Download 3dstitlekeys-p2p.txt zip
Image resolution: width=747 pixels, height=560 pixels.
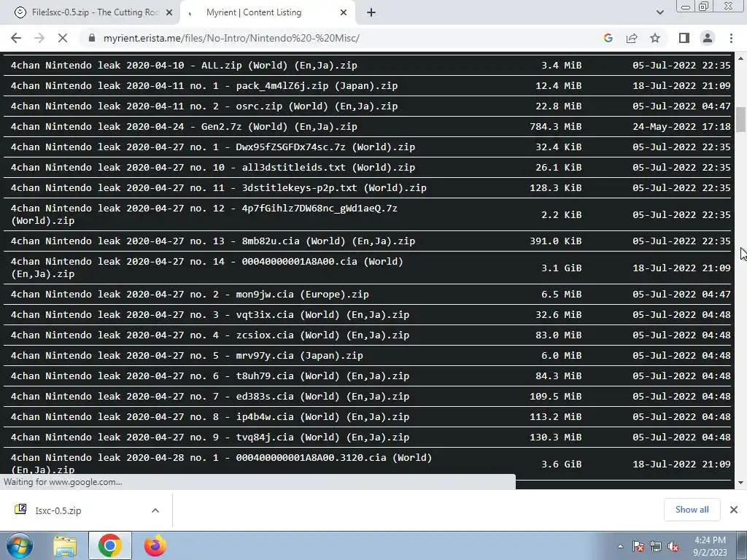219,188
